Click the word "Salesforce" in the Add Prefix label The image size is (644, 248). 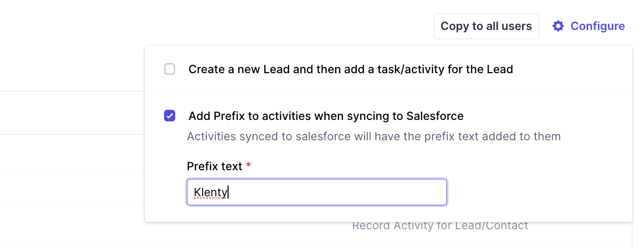[435, 116]
